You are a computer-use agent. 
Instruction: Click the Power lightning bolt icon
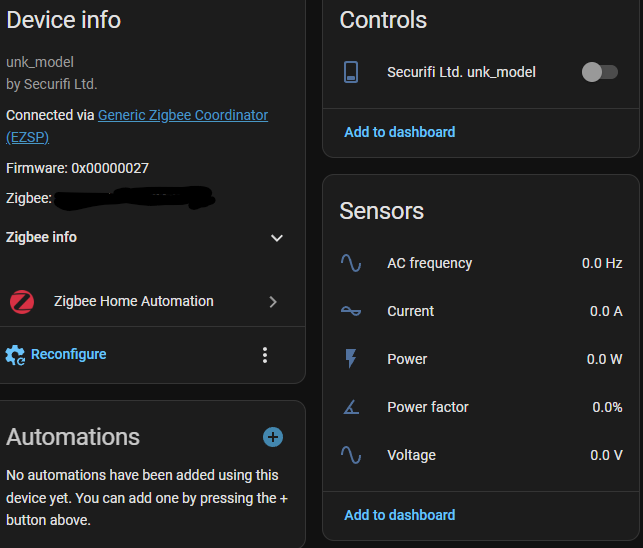[x=351, y=359]
